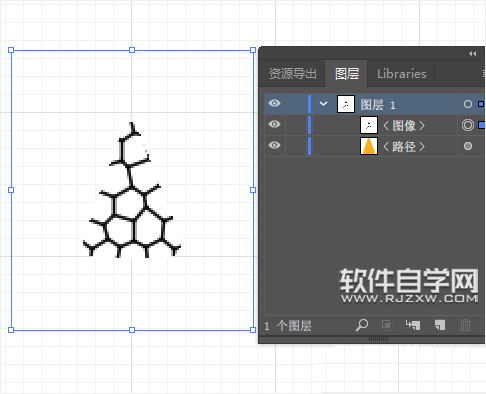Click the make clipping mask icon
486x394 pixels.
click(387, 325)
